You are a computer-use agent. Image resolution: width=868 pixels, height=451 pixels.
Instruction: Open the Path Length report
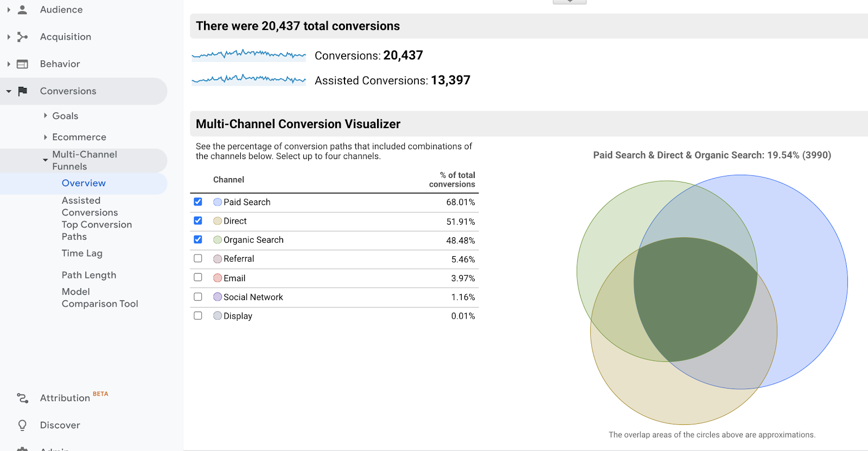tap(88, 275)
